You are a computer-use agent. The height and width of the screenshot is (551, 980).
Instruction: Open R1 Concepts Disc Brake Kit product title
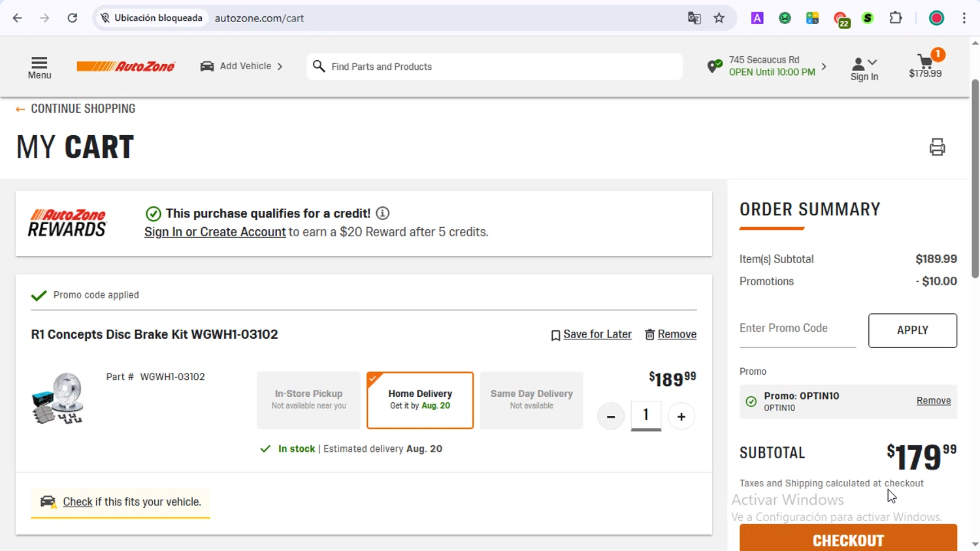[x=154, y=334]
